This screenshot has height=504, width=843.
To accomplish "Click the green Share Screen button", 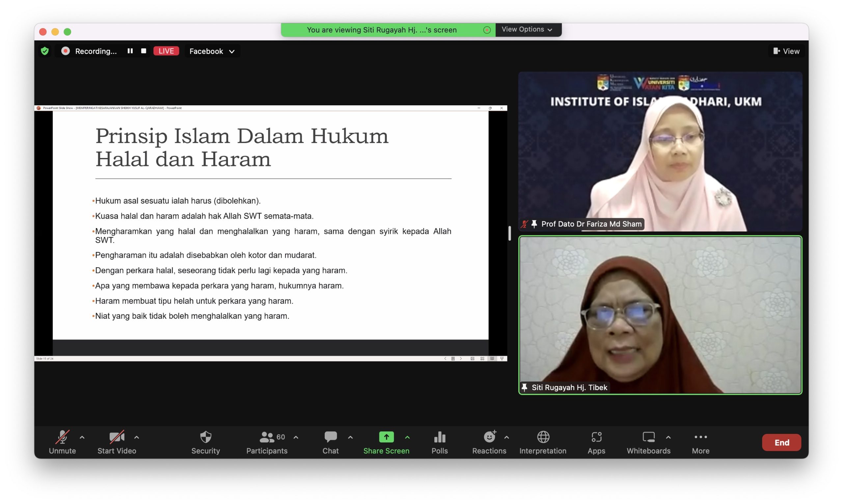I will [x=386, y=438].
